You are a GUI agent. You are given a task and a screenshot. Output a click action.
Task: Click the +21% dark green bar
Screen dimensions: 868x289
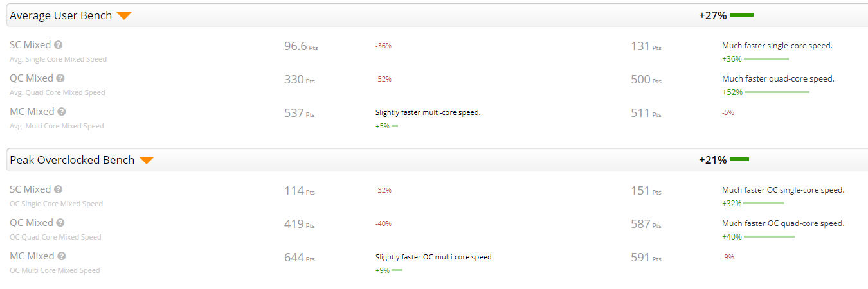[x=739, y=159]
